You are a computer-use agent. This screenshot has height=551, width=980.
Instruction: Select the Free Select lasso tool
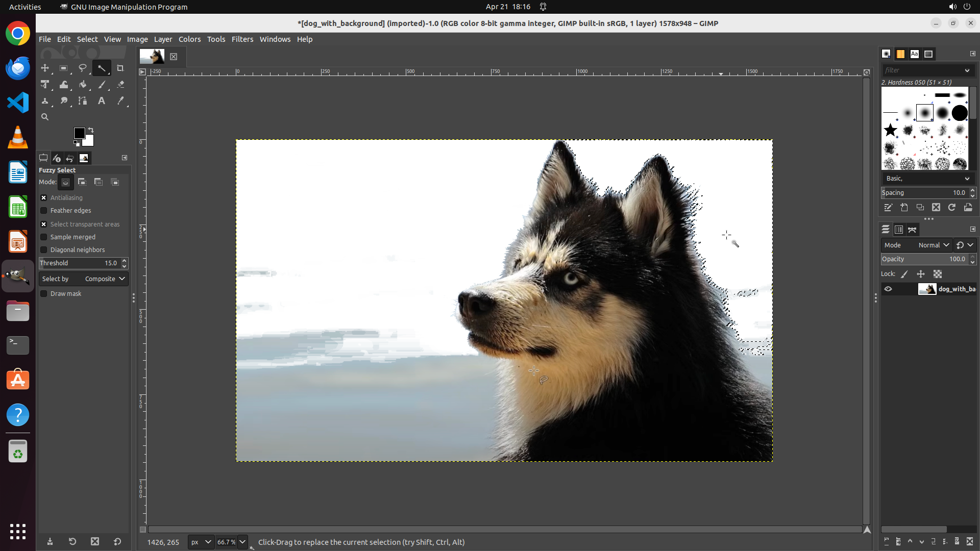point(83,68)
